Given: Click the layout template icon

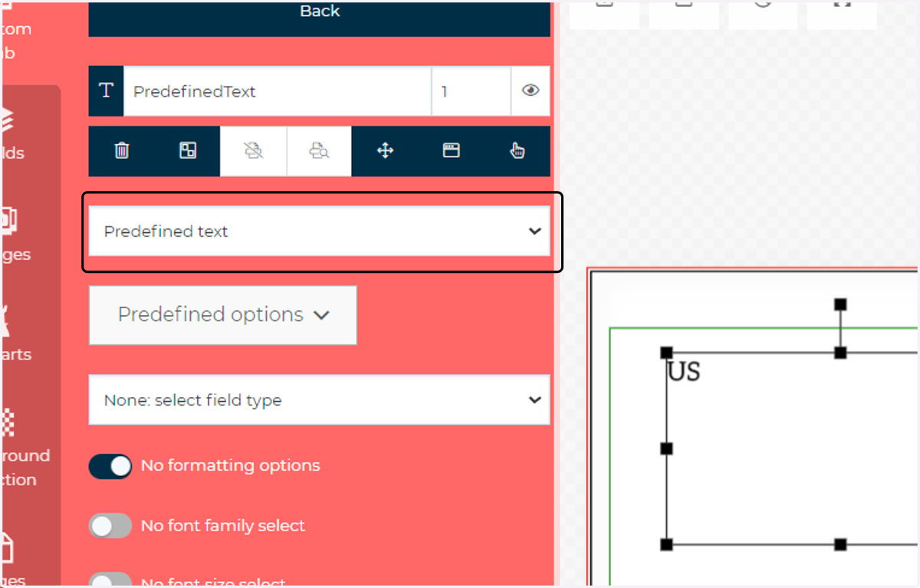Looking at the screenshot, I should point(188,151).
